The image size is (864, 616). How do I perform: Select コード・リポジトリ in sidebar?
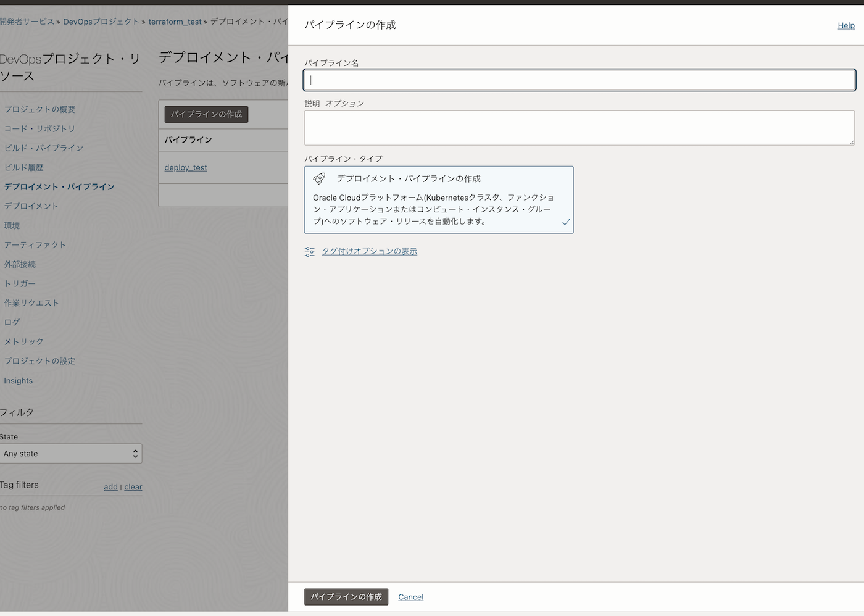[39, 128]
